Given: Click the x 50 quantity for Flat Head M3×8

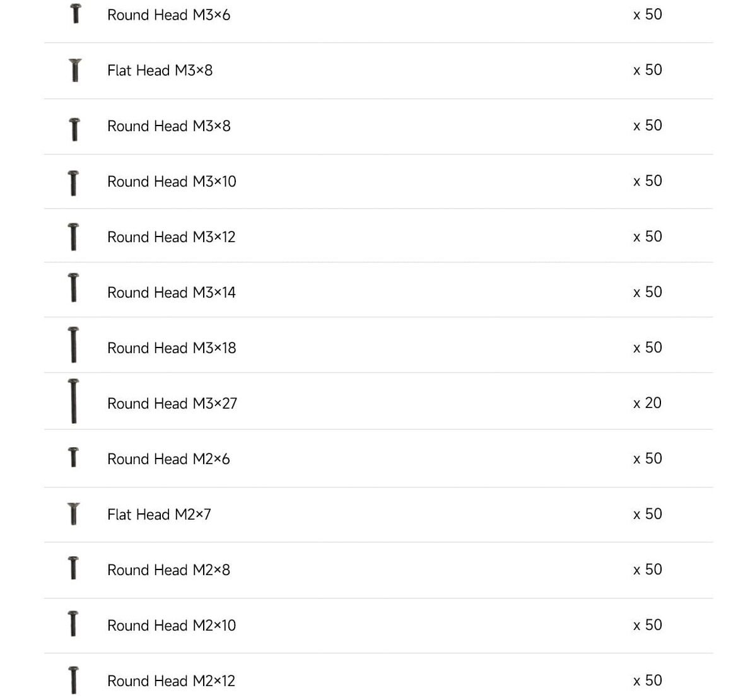Looking at the screenshot, I should click(x=647, y=70).
